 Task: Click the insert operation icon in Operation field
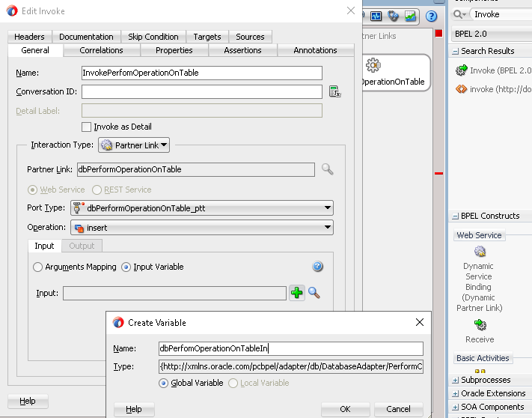(x=79, y=228)
